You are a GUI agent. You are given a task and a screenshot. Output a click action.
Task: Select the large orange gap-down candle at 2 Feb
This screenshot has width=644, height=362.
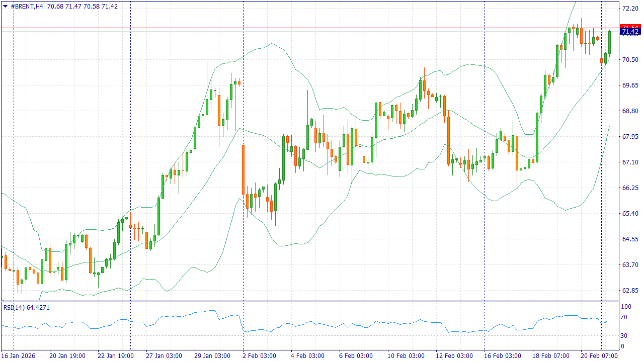[243, 169]
